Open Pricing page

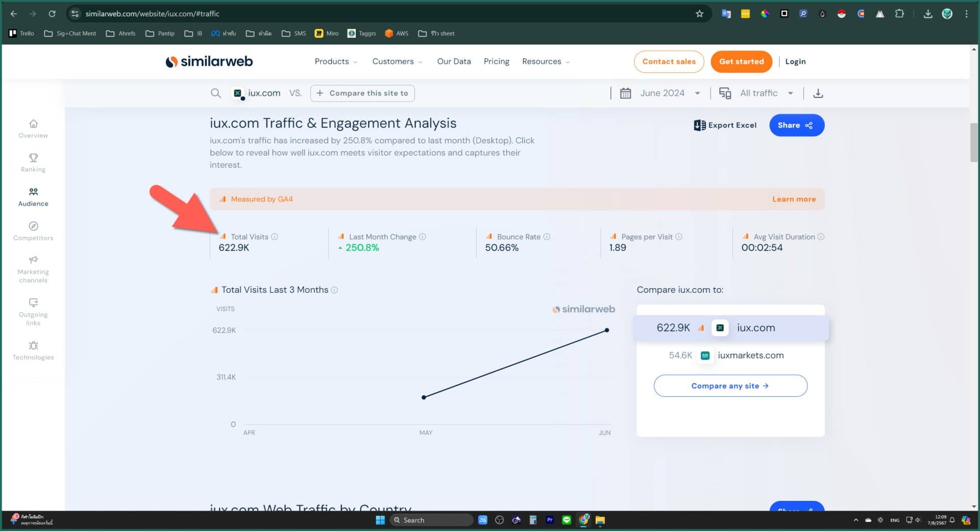pos(496,61)
